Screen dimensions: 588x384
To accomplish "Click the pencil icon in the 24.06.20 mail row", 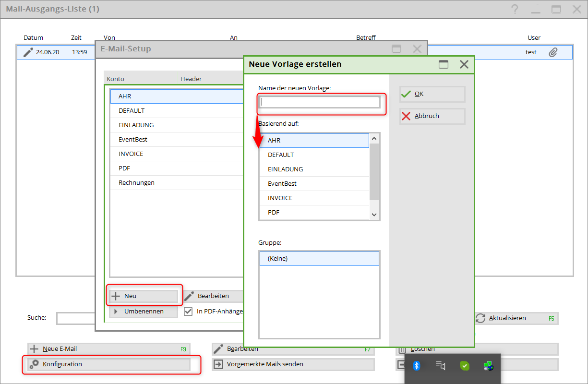I will coord(28,52).
